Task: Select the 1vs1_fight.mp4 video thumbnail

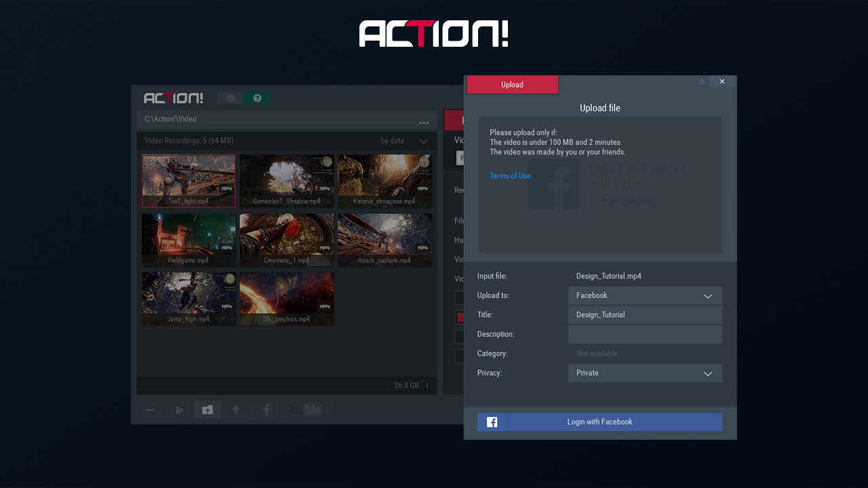Action: click(189, 181)
